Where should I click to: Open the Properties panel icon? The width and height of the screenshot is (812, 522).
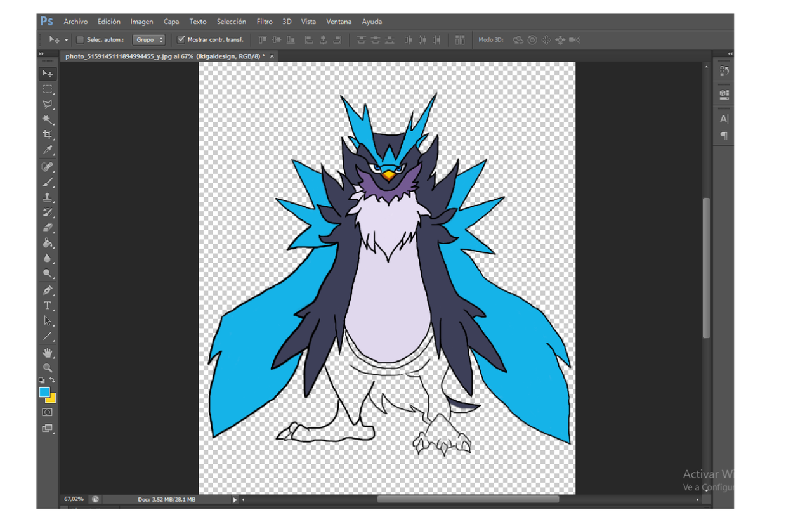pos(724,95)
